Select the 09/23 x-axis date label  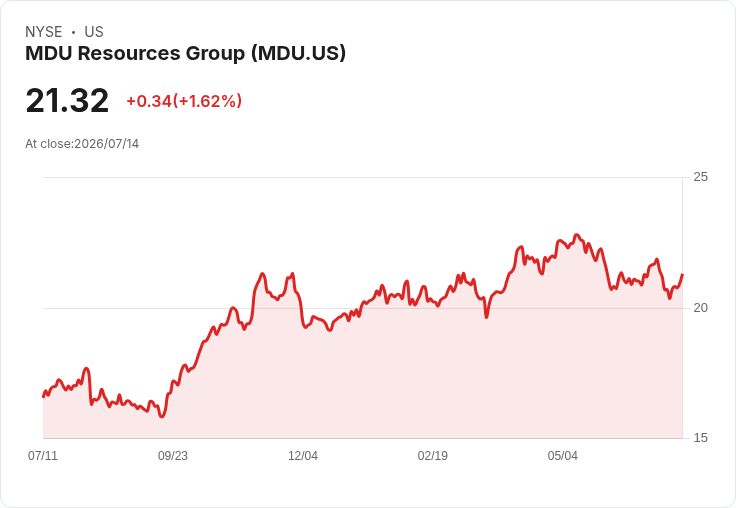click(x=173, y=456)
